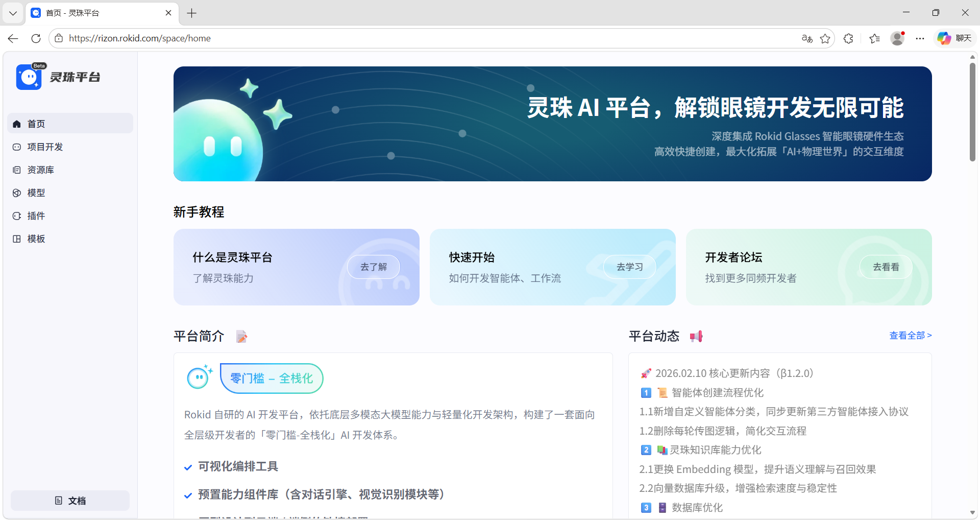Open 插件 in the sidebar
Screen dimensions: 980x521
[x=70, y=216]
